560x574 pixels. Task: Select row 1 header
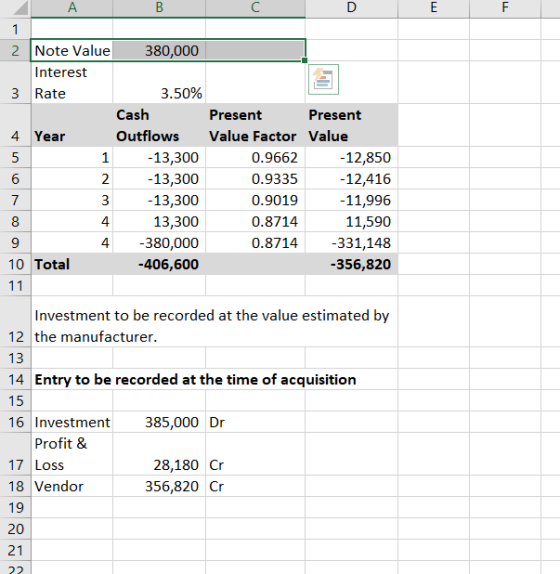tap(15, 29)
